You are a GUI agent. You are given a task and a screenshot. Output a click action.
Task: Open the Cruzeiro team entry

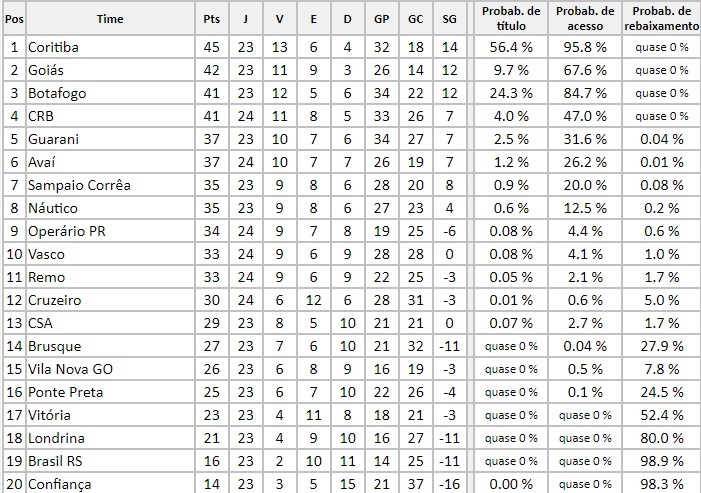tap(56, 300)
